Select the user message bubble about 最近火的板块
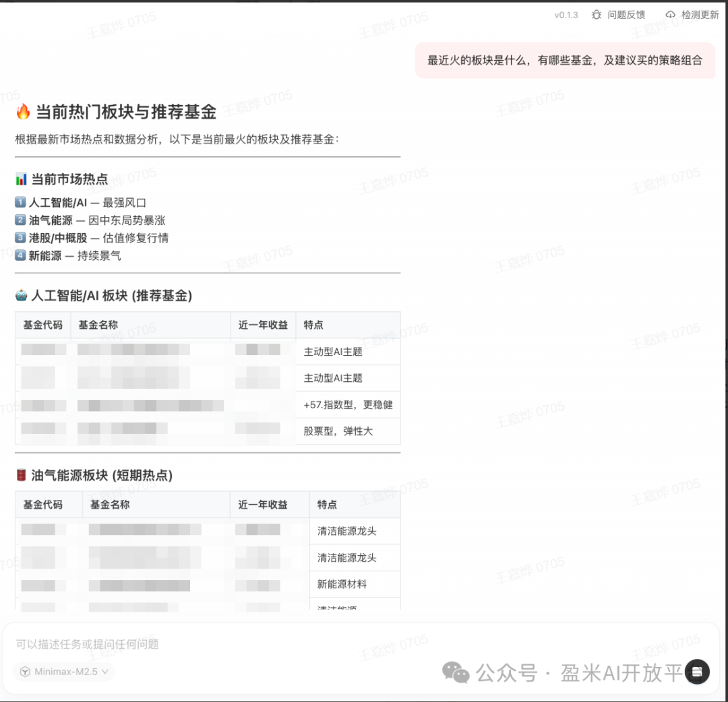Screen dimensions: 728x702 pos(565,61)
